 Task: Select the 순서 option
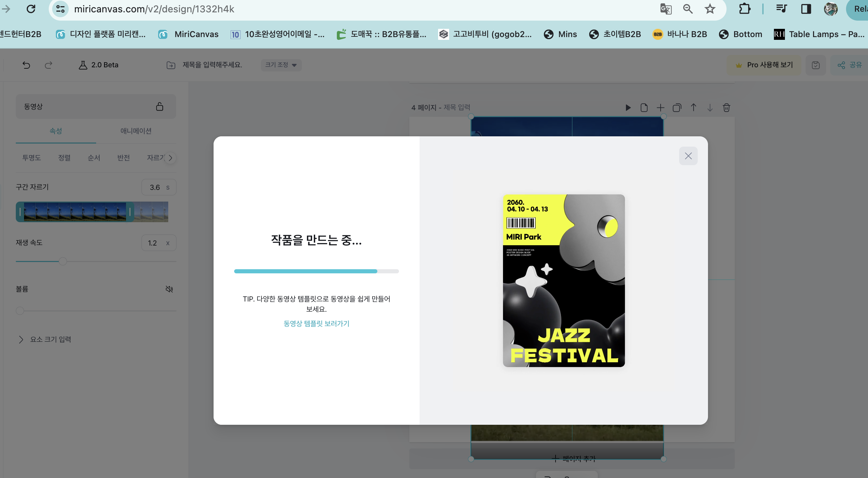coord(94,158)
